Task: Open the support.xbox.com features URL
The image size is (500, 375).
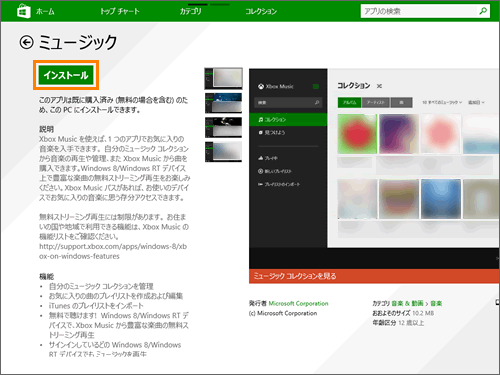Action: tap(113, 251)
